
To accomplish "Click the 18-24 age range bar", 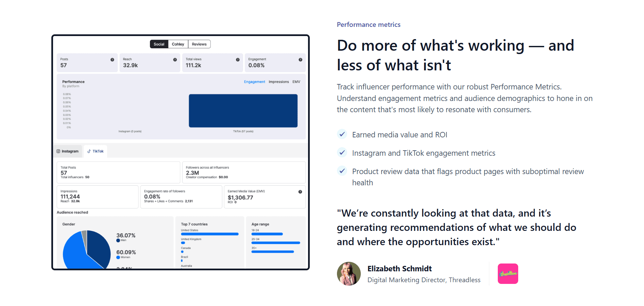I will tap(267, 234).
